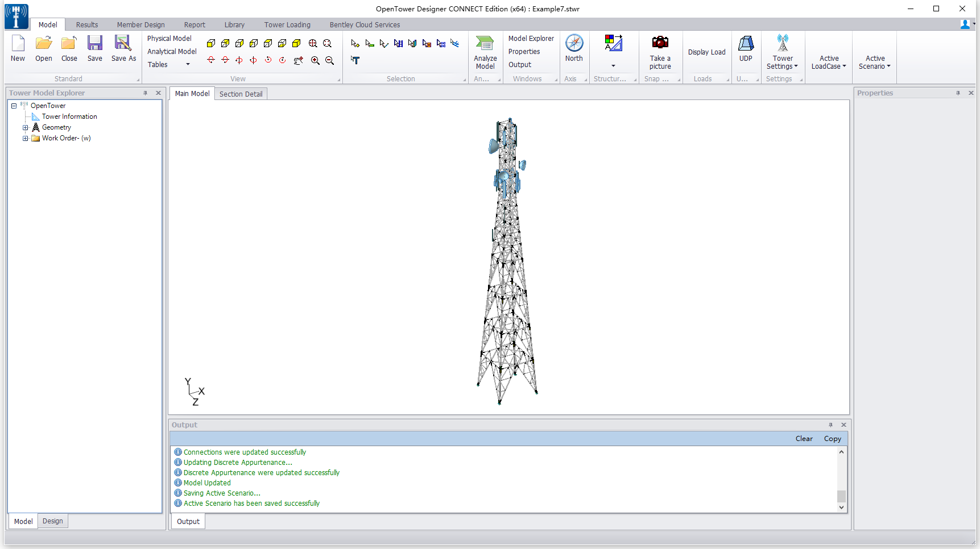Pin or unpin the Tower Model Explorer panel
This screenshot has width=980, height=549.
pos(145,93)
